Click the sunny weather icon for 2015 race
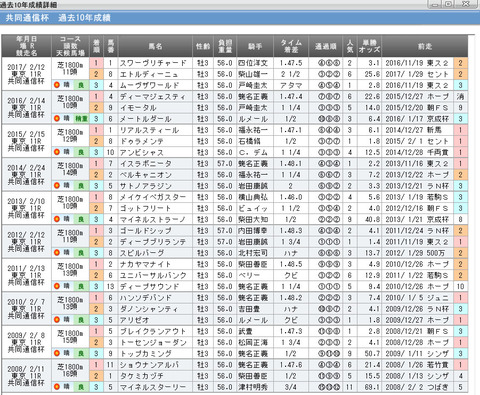This screenshot has width=480, height=395. point(57,152)
